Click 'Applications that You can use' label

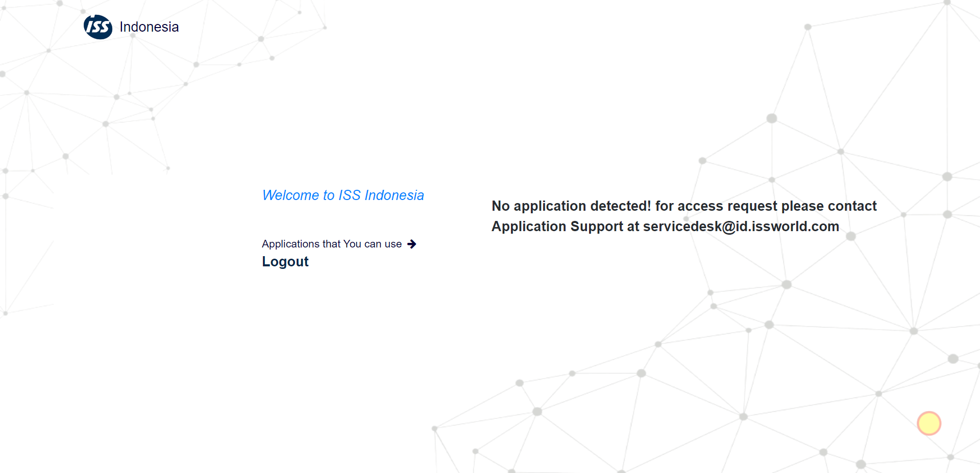[331, 244]
